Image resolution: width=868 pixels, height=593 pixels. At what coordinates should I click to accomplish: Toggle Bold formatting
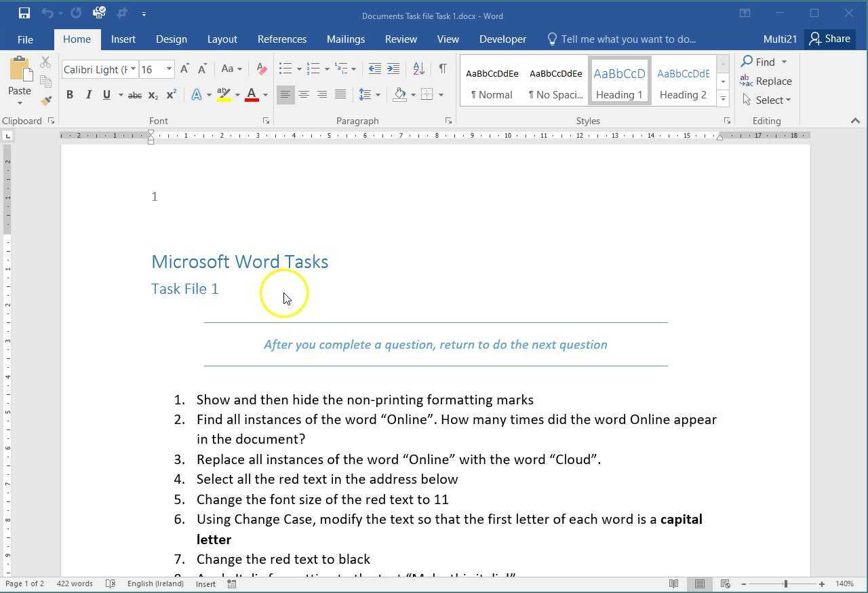70,95
